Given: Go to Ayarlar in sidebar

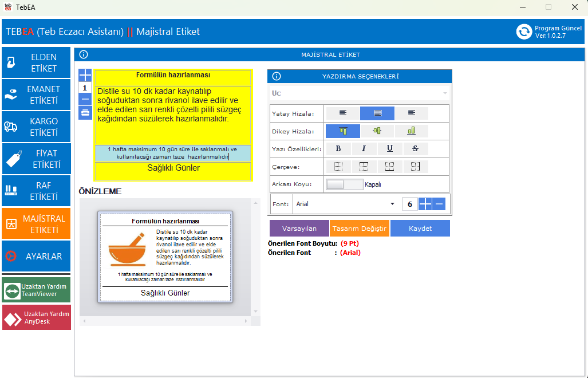Looking at the screenshot, I should [36, 257].
